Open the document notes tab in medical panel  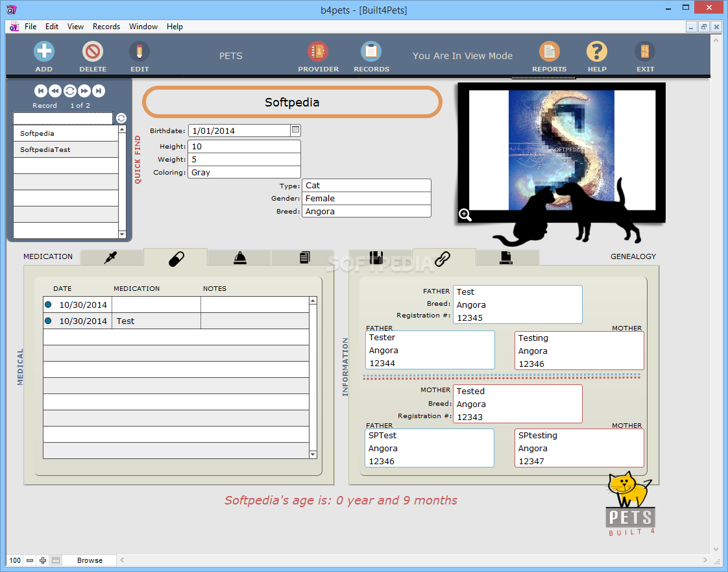(304, 257)
